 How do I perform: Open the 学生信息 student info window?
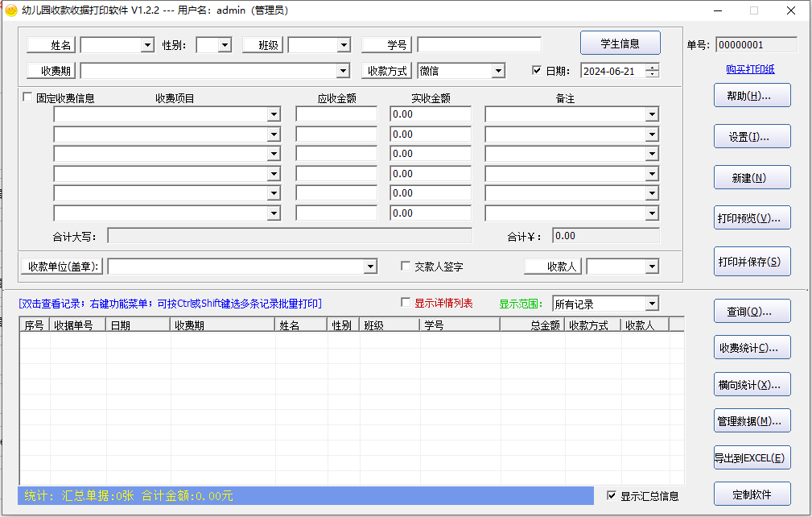point(620,43)
